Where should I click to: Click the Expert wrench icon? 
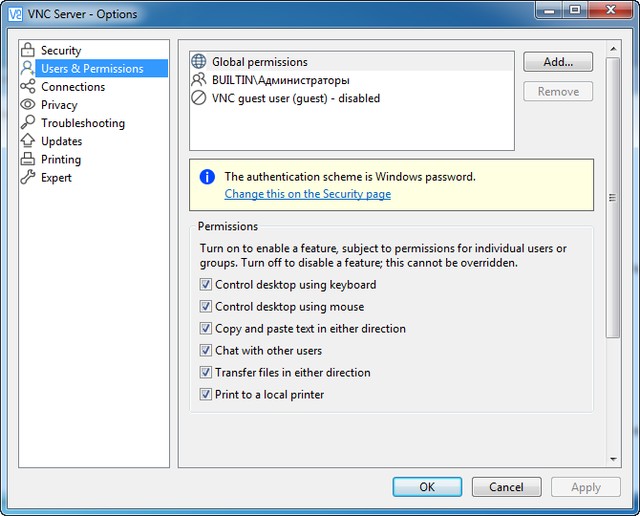pos(28,177)
